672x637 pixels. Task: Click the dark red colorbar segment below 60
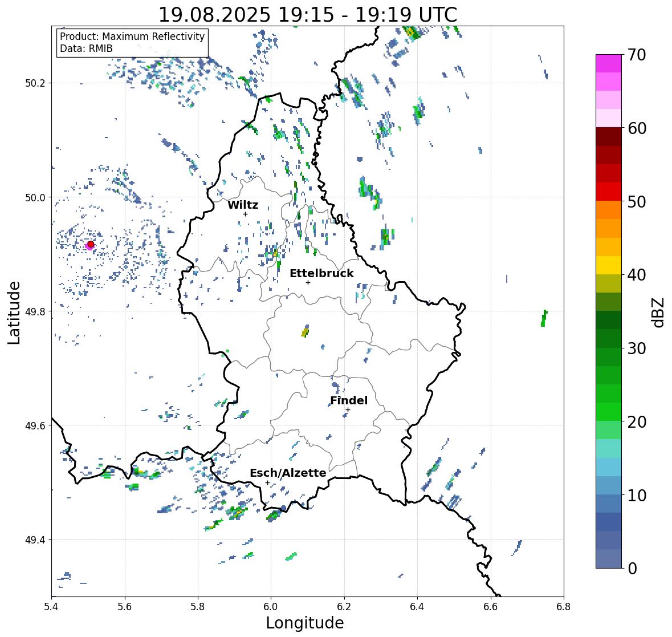[609, 137]
